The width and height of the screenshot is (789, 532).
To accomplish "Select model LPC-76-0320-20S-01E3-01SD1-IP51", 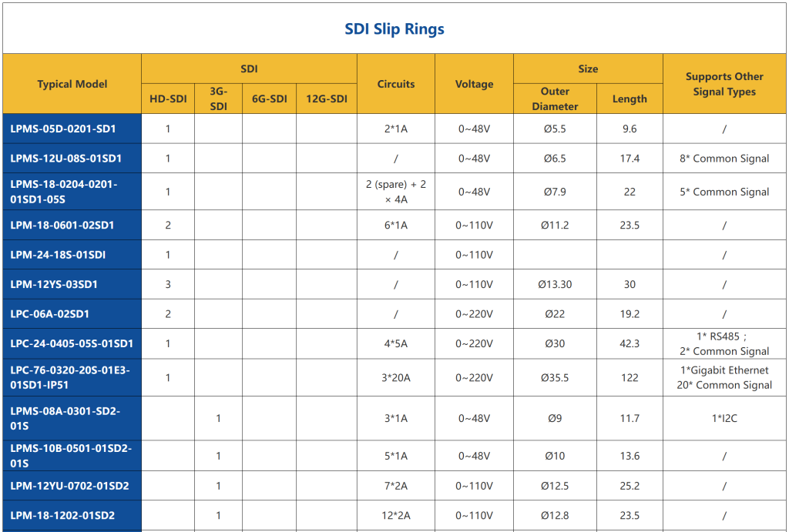I will (x=70, y=377).
